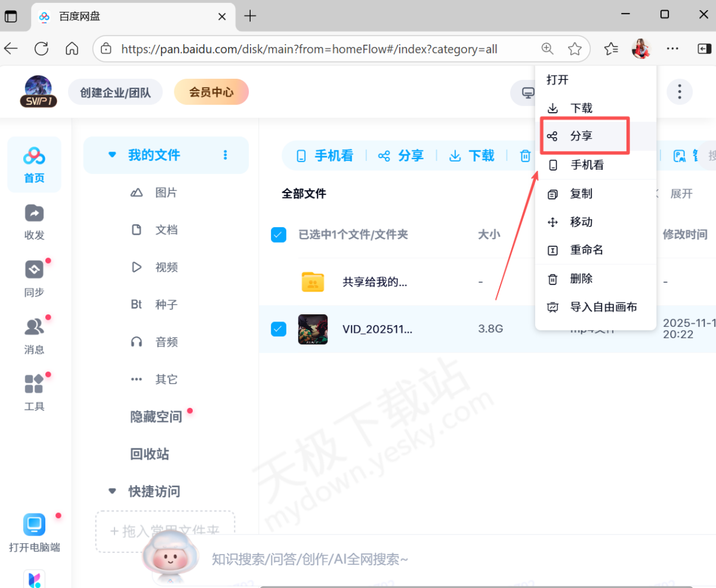Toggle the select-all files checkbox
The image size is (716, 588).
[x=278, y=234]
